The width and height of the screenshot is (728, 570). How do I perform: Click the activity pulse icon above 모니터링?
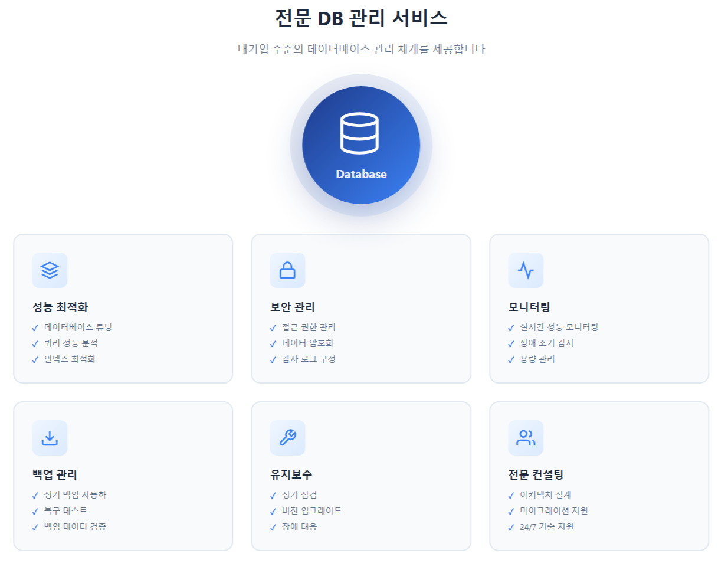(526, 270)
